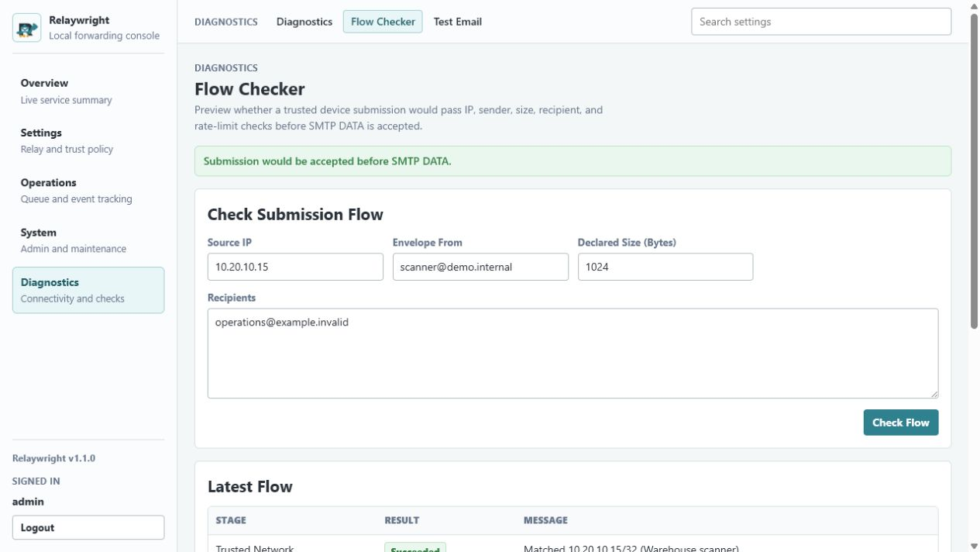980x552 pixels.
Task: Open the Test Email tab
Action: pyautogui.click(x=458, y=22)
